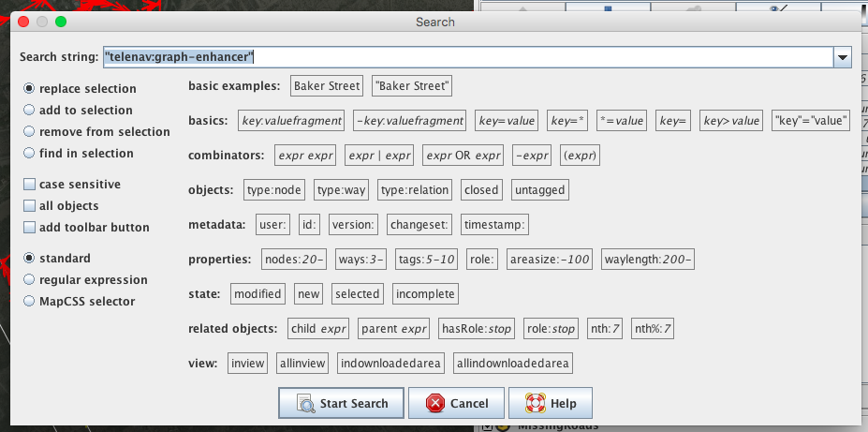868x432 pixels.
Task: Insert the selected state filter
Action: click(x=357, y=294)
